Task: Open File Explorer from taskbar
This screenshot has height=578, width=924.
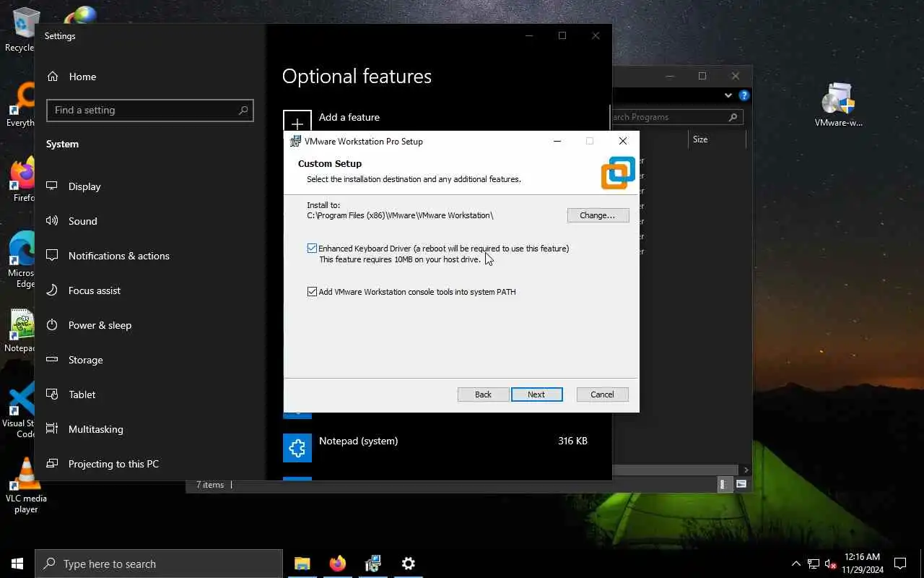Action: tap(302, 564)
